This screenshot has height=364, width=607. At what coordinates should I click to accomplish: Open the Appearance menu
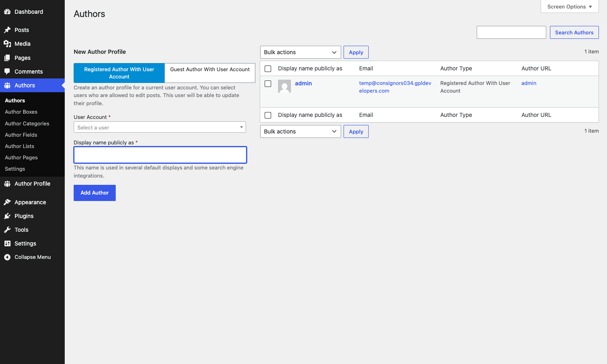coord(32,202)
